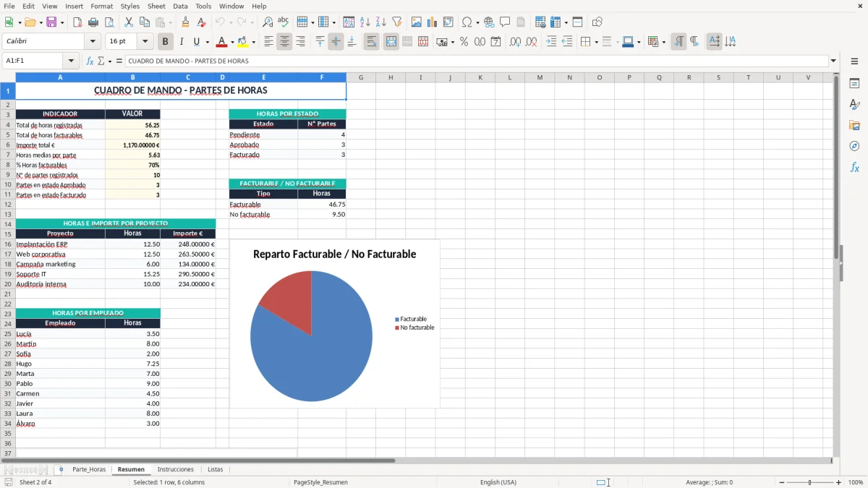Click the Format as Date icon
Screen dimensions: 868x488
pyautogui.click(x=496, y=42)
